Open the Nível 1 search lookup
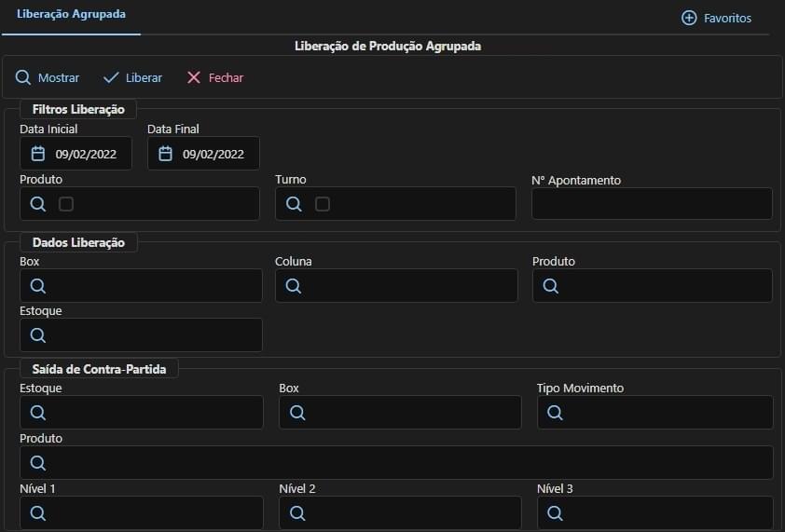785x532 pixels. pyautogui.click(x=38, y=513)
